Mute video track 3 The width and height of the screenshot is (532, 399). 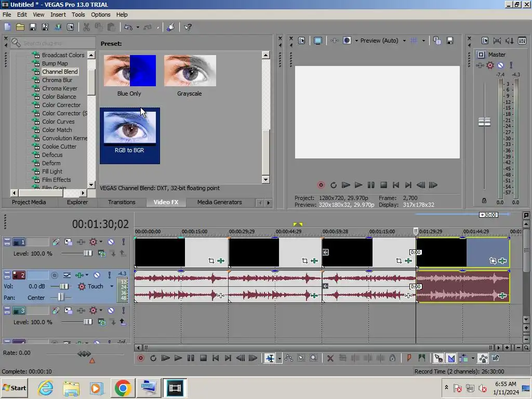[x=111, y=311]
